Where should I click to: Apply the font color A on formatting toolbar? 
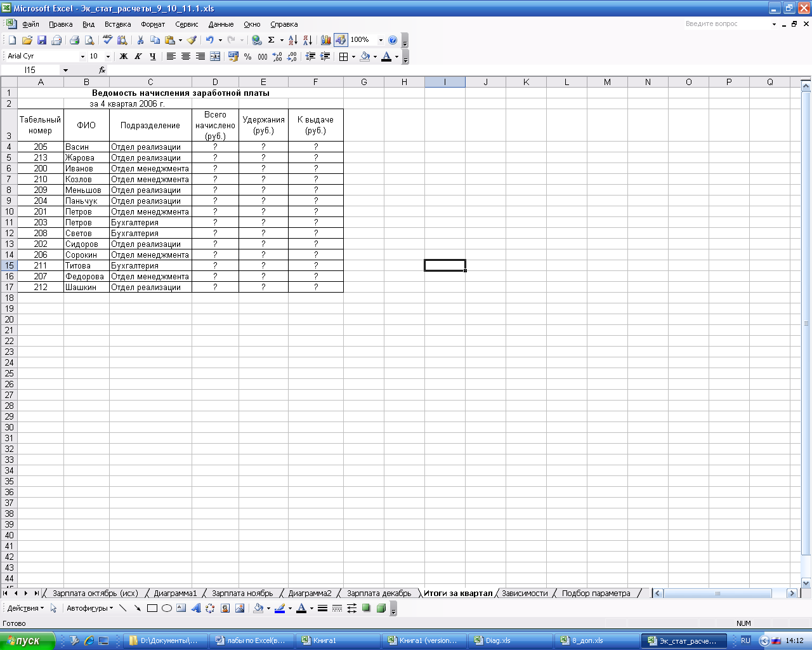(x=386, y=56)
